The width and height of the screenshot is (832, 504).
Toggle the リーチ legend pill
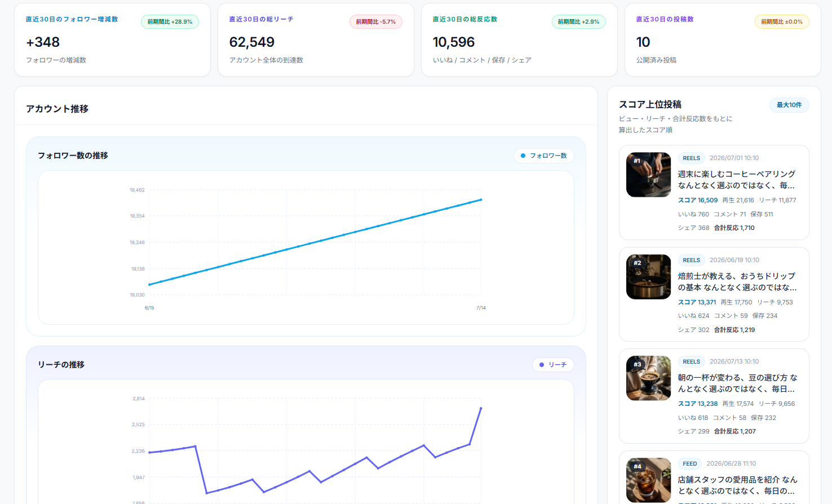553,365
